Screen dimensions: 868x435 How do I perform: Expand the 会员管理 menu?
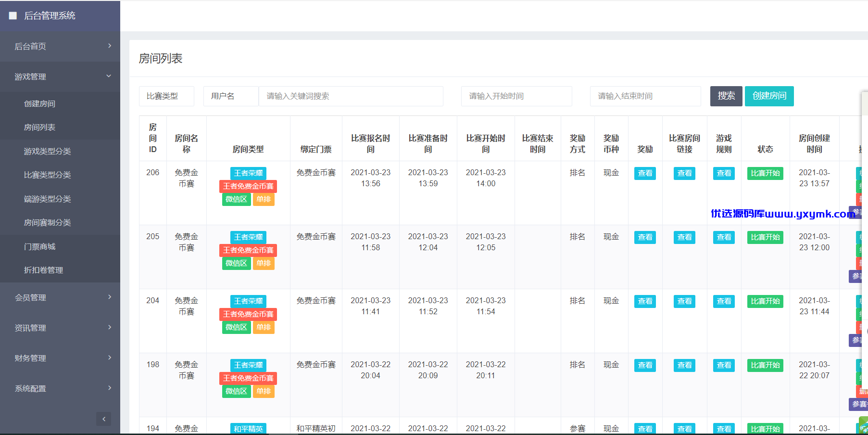pyautogui.click(x=60, y=297)
